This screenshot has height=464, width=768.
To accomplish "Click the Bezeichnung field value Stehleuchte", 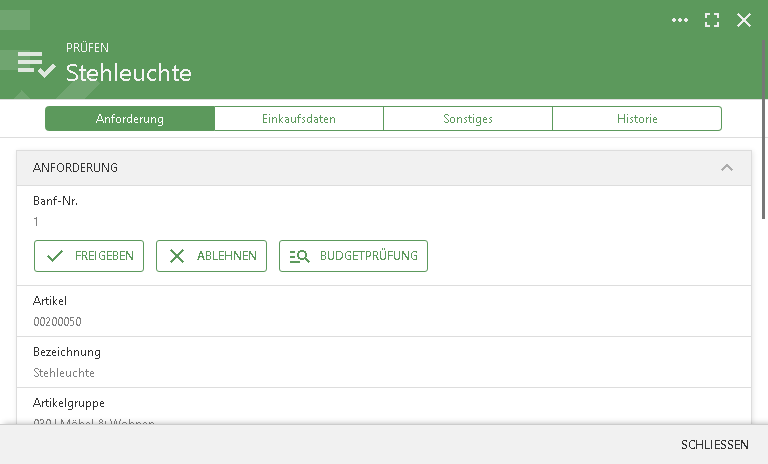I will [64, 373].
